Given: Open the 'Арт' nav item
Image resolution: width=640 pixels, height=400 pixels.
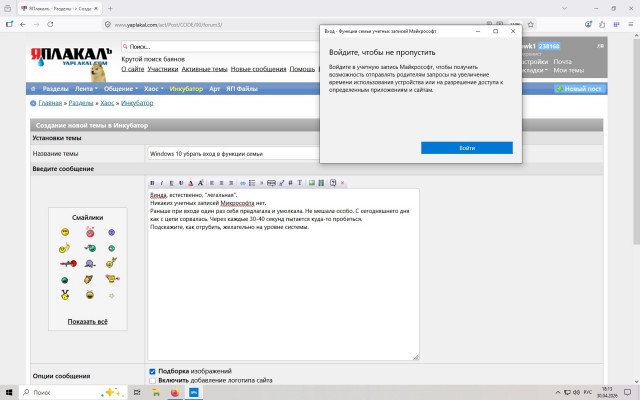Looking at the screenshot, I should (215, 89).
